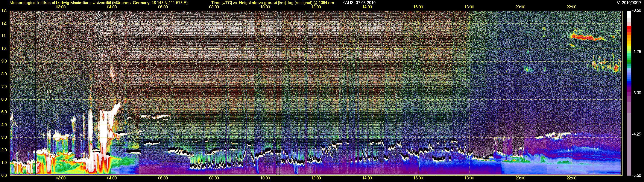Screen dimensions: 644x182
Task: Click the '2.0' height axis label
Action: pyautogui.click(x=4, y=150)
